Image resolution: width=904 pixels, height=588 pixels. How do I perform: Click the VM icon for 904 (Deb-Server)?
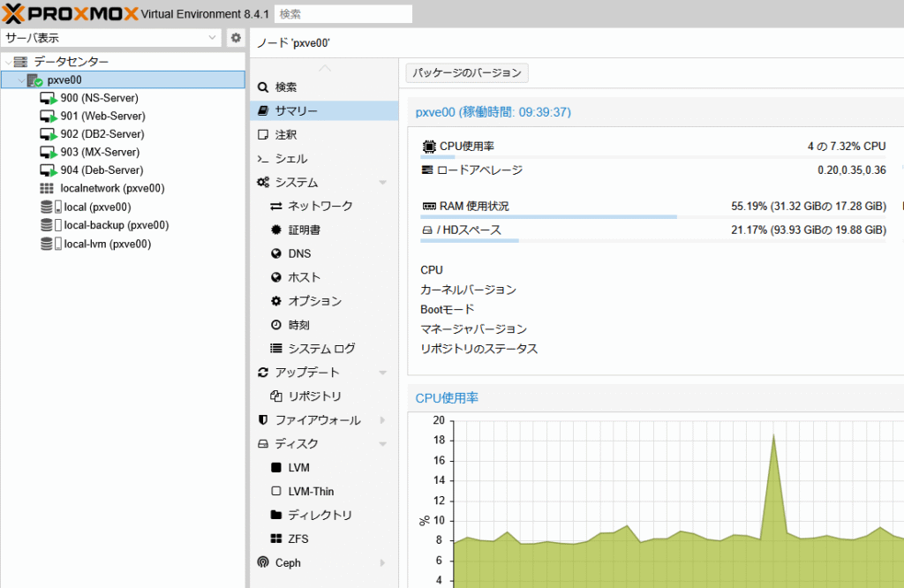49,170
